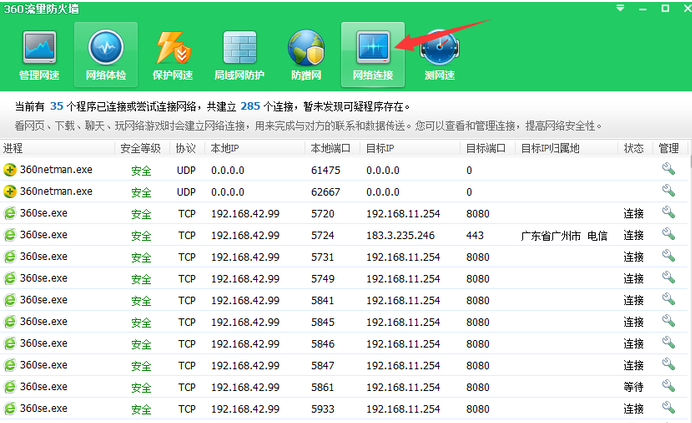Manage 360netman.exe on port 61475 via wrench
Image resolution: width=692 pixels, height=423 pixels.
[x=668, y=169]
